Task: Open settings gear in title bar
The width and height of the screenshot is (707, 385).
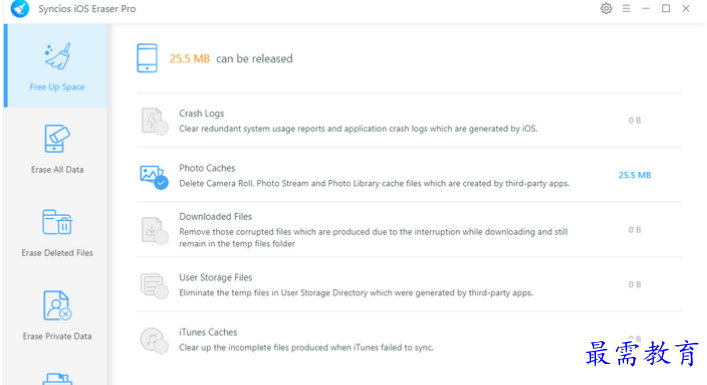Action: coord(606,9)
